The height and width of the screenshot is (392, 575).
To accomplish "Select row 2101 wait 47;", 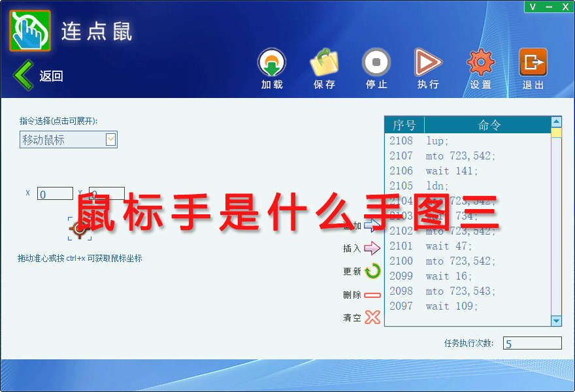I will tap(468, 246).
